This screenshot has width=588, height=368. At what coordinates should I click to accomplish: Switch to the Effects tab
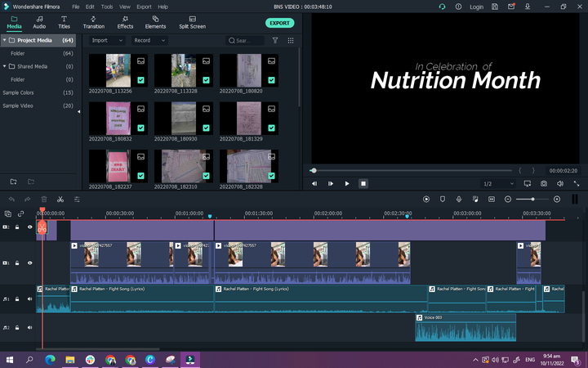pyautogui.click(x=125, y=22)
